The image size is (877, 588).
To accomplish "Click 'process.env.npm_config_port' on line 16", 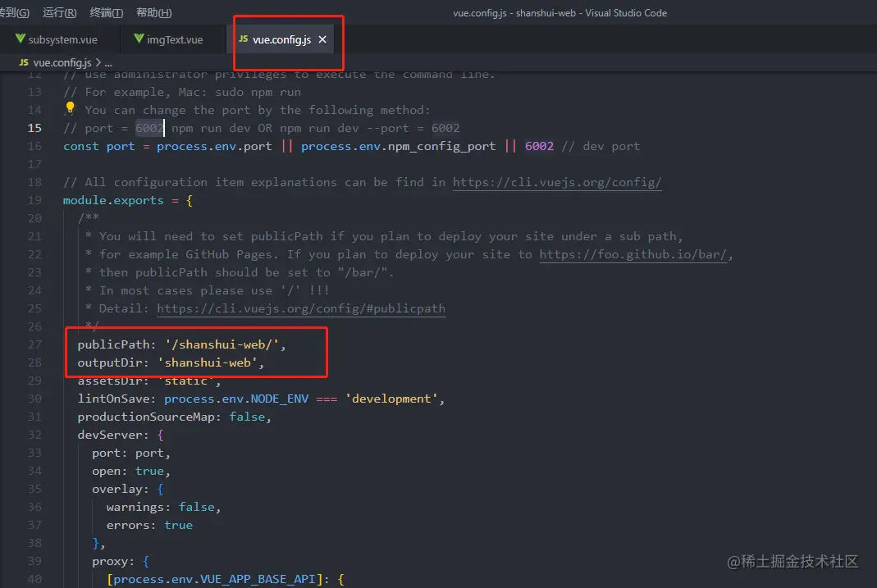I will tap(398, 147).
